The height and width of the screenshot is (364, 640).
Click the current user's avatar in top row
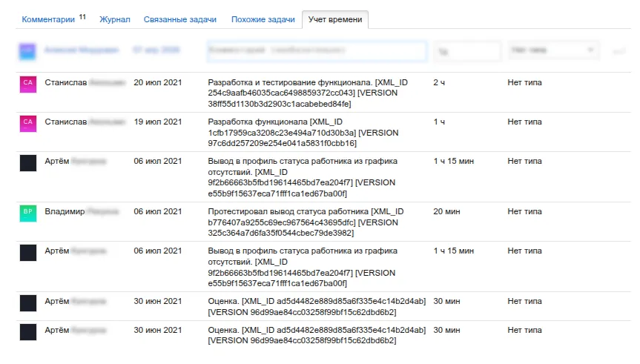tap(27, 50)
